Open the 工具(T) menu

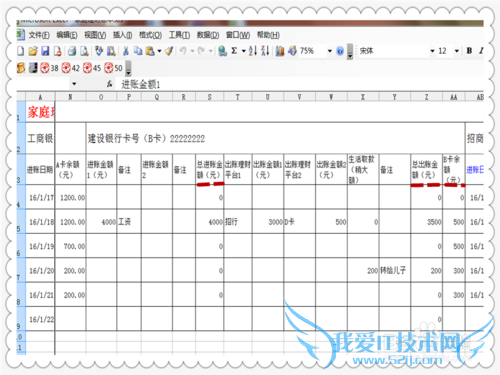point(179,35)
